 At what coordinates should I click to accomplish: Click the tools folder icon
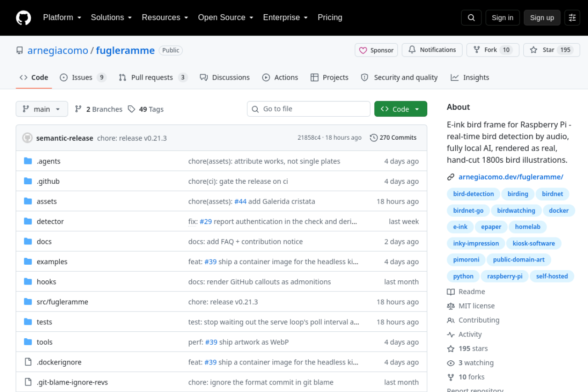tap(28, 342)
